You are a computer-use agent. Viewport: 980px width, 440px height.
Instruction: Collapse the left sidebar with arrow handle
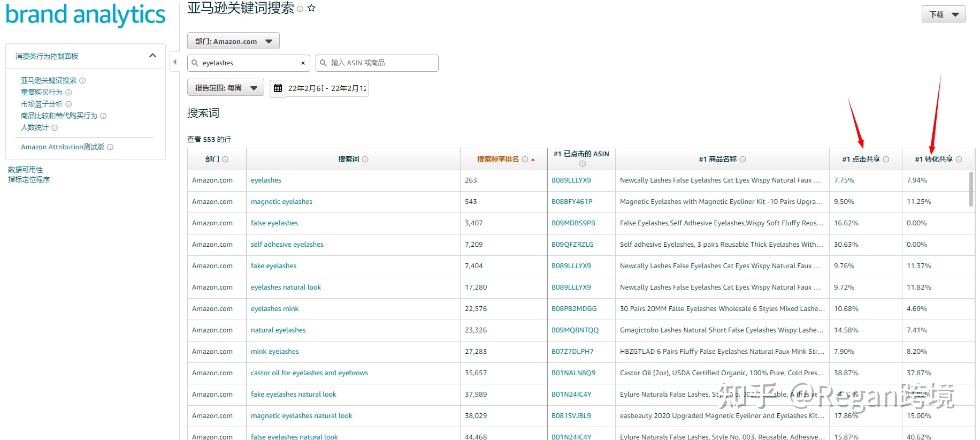[174, 62]
